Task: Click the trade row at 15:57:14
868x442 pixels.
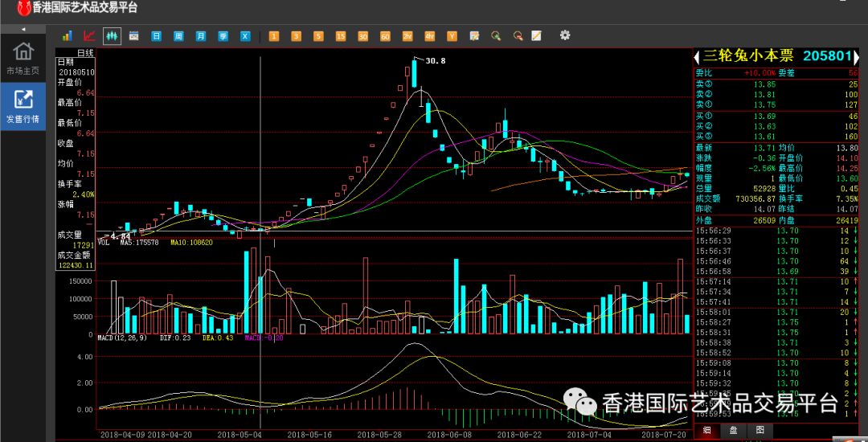Action: 776,281
